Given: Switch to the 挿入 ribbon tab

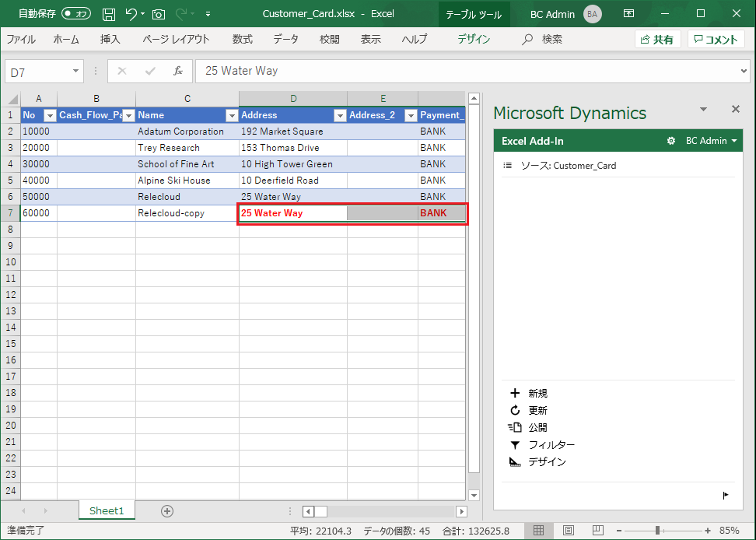Looking at the screenshot, I should pos(110,39).
